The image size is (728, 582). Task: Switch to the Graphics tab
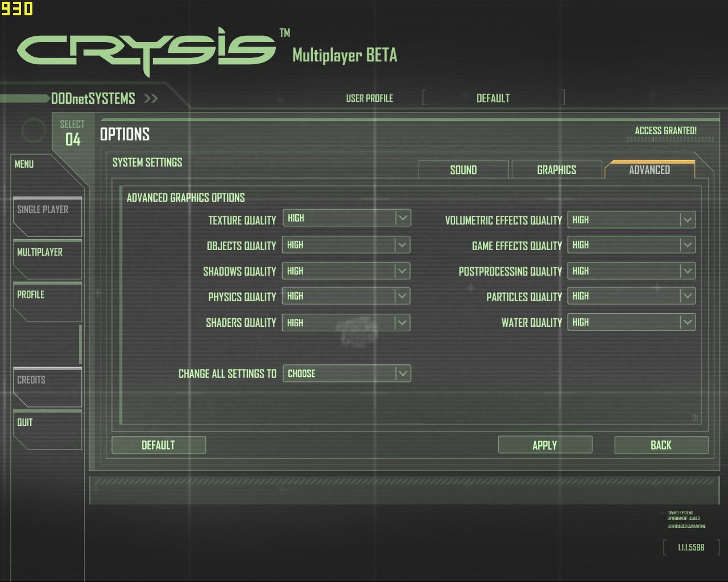[556, 170]
